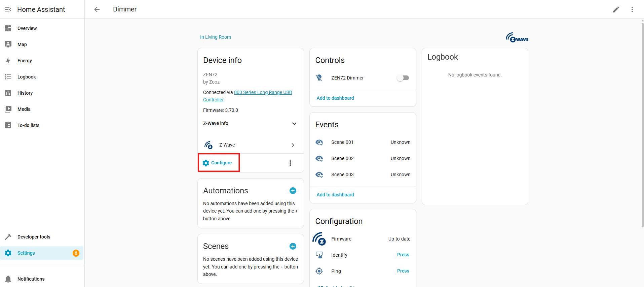Collapse the Home Assistant sidebar menu
The height and width of the screenshot is (287, 644).
(x=8, y=9)
